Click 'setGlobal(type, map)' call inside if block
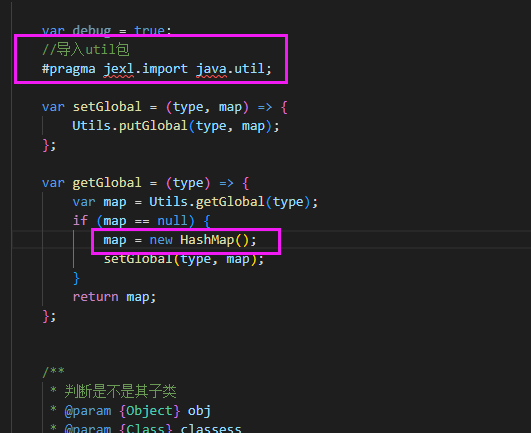This screenshot has height=433, width=531. (x=180, y=259)
